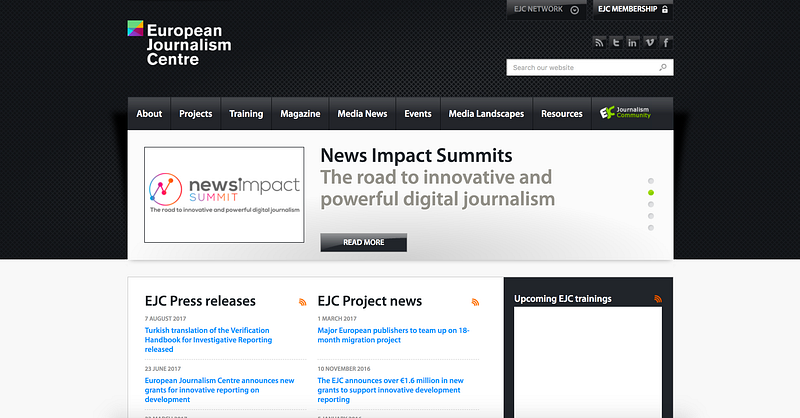800x418 pixels.
Task: Open the Facebook social icon
Action: [x=666, y=42]
